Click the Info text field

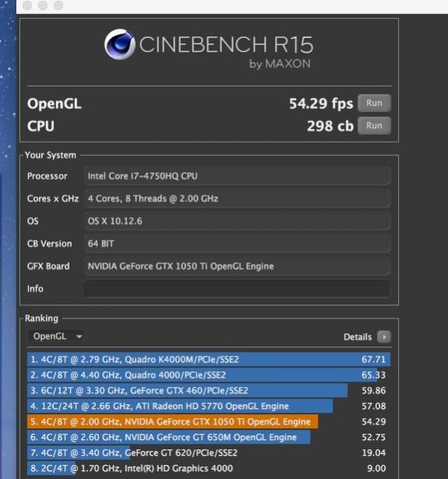point(237,288)
